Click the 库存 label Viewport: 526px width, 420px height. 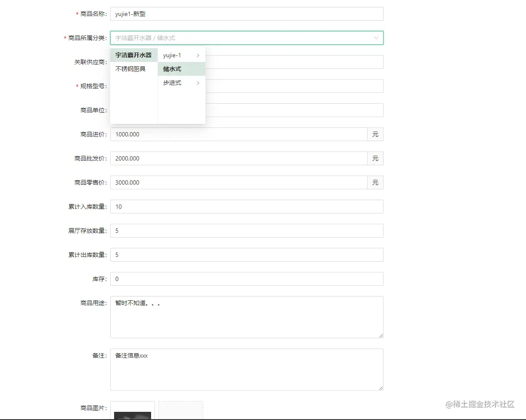point(99,279)
